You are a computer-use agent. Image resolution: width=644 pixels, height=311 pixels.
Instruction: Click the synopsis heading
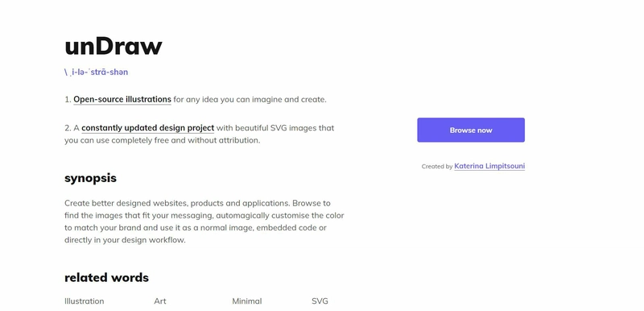90,178
